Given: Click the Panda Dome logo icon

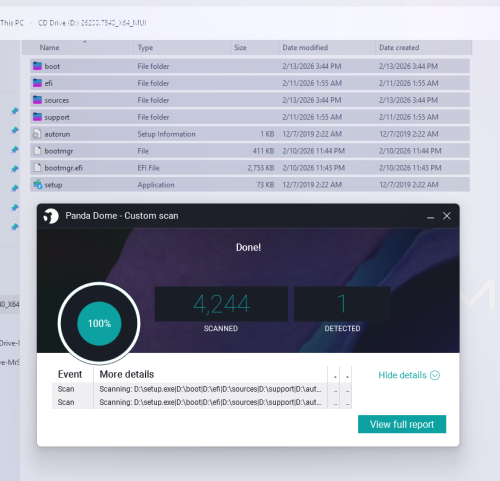Looking at the screenshot, I should point(51,216).
